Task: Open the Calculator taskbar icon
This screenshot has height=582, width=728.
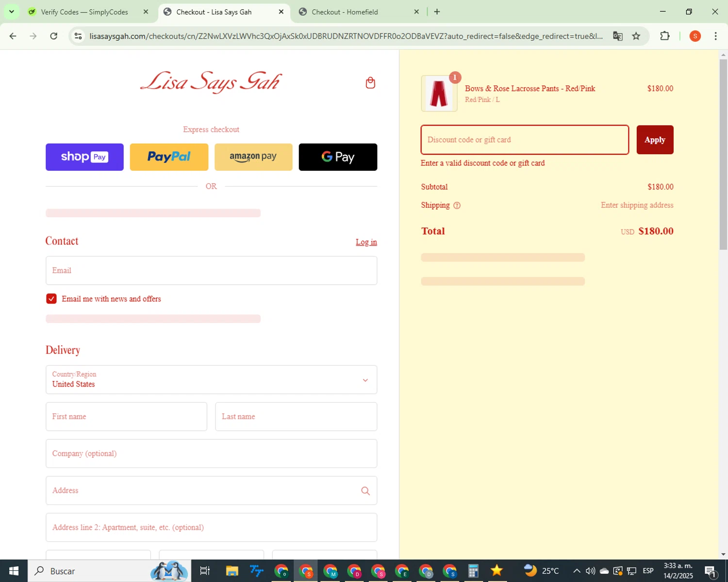Action: pos(473,571)
